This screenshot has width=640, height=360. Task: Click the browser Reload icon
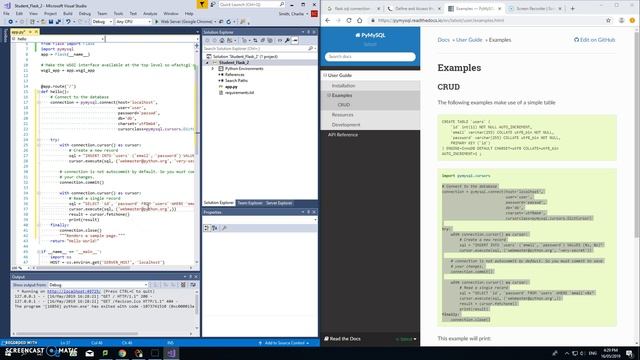349,20
